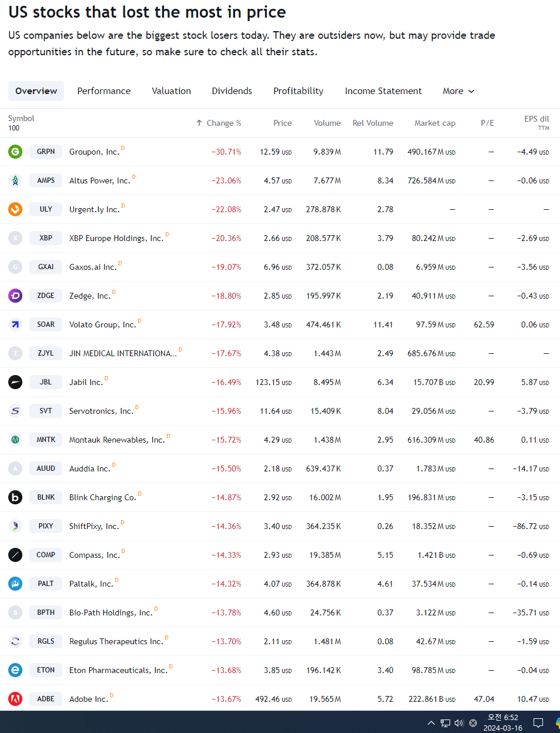Click the Gaxos.ai logo icon
The height and width of the screenshot is (733, 560).
[x=15, y=267]
